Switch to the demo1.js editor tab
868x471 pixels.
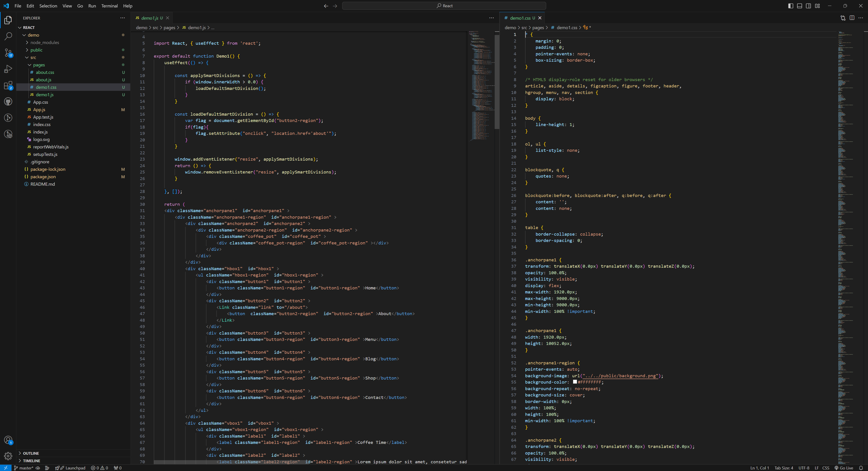click(x=149, y=18)
